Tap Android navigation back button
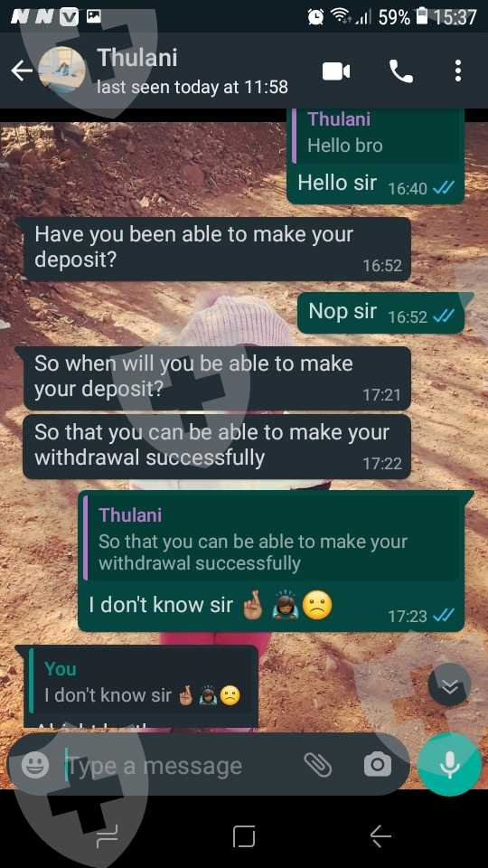 [380, 835]
